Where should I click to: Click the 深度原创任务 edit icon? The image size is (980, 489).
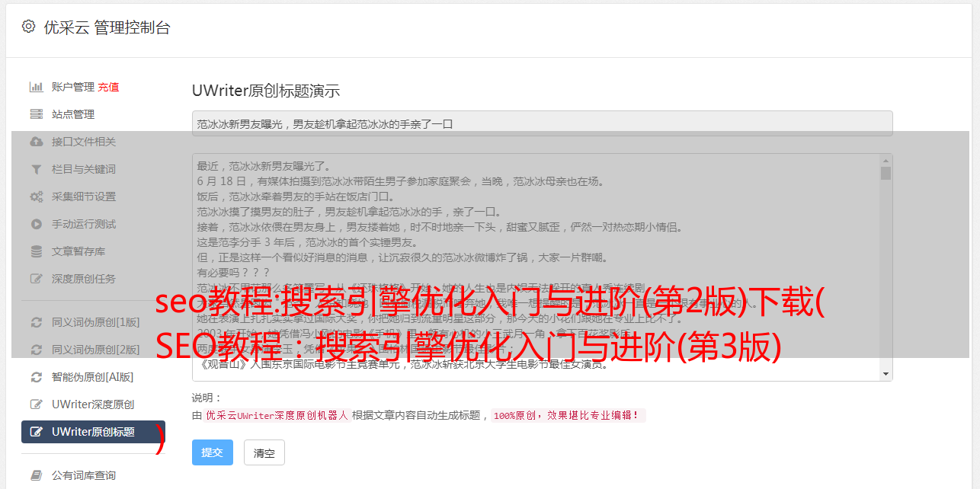(x=36, y=279)
